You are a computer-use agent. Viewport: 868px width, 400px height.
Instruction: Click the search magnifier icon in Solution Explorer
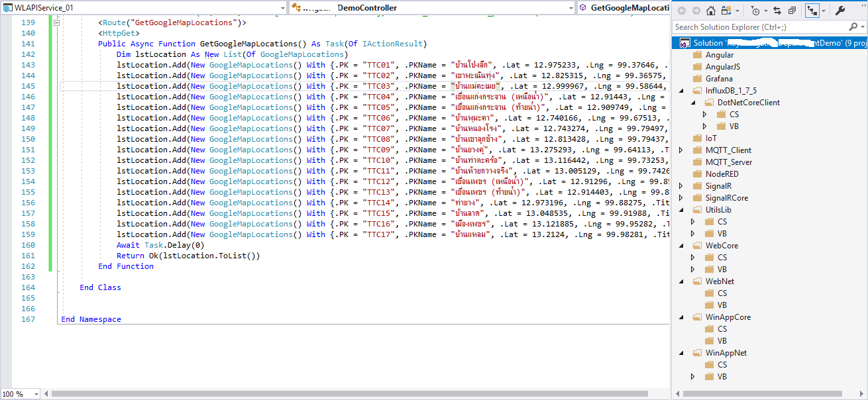[x=853, y=27]
